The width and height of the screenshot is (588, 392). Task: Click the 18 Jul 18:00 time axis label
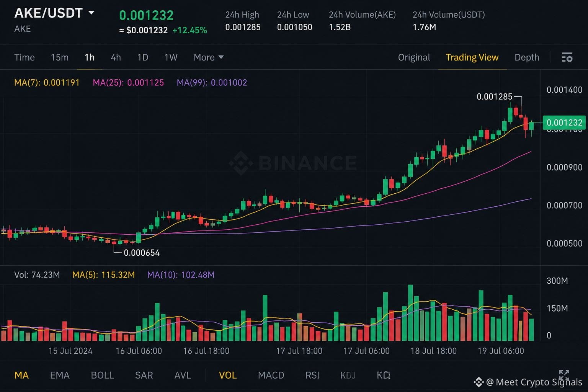[x=433, y=351]
